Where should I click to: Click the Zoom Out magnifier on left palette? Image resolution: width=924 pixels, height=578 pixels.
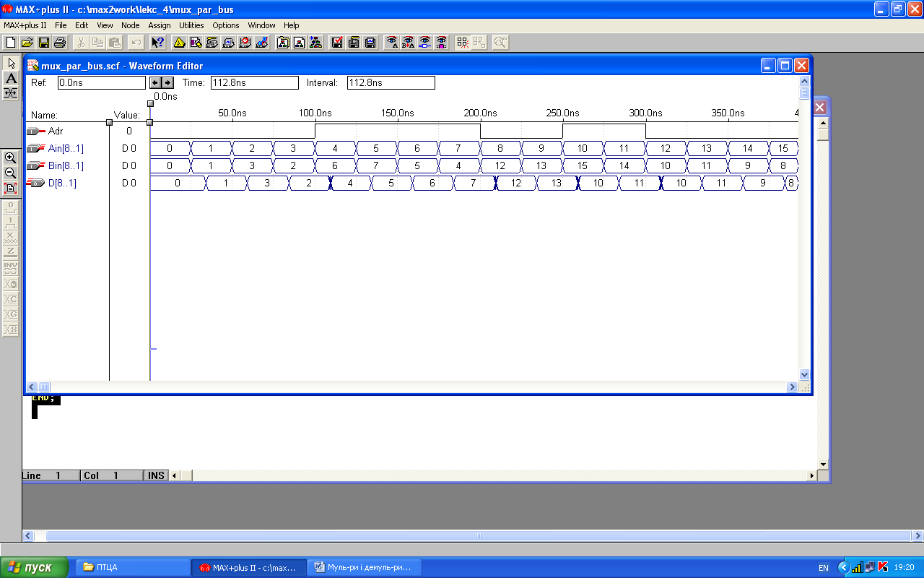pyautogui.click(x=11, y=173)
